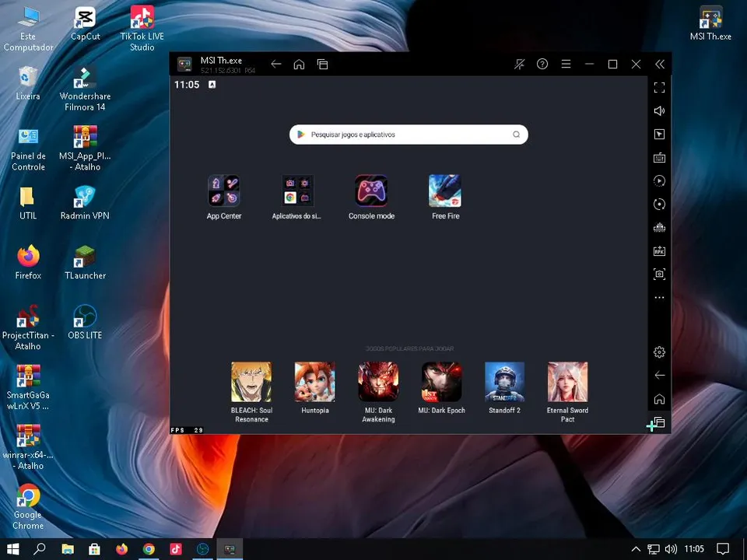Toggle fullscreen from the sidebar
This screenshot has width=747, height=560.
[659, 88]
